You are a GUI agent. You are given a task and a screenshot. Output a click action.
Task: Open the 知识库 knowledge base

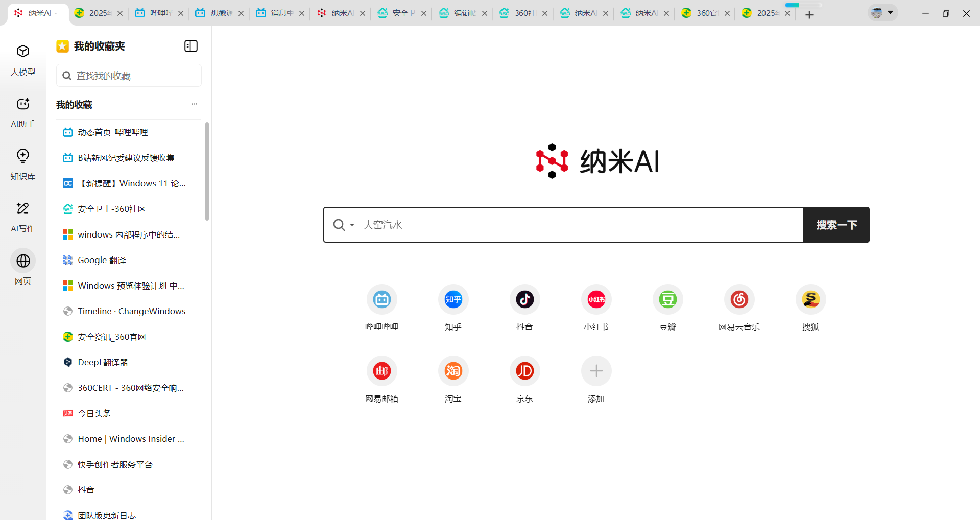[x=23, y=156]
